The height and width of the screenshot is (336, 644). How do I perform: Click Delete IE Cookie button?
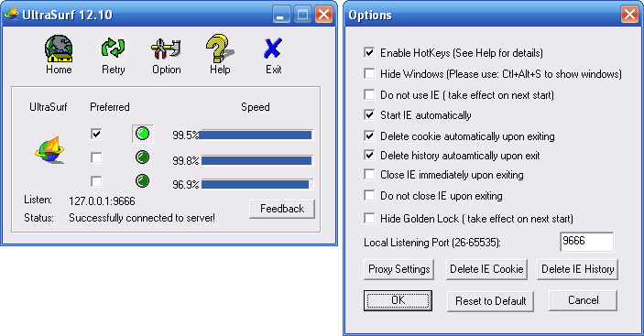[486, 269]
